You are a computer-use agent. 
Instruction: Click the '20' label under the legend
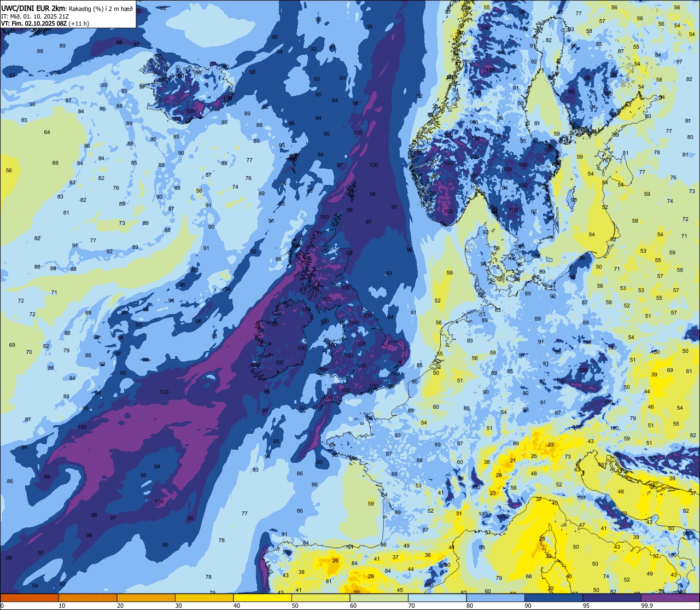point(120,606)
